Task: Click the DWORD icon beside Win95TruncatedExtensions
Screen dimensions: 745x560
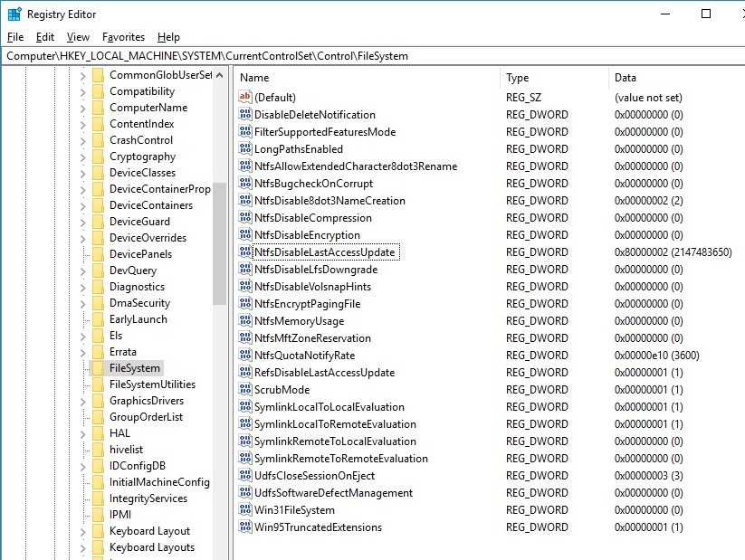Action: 245,527
